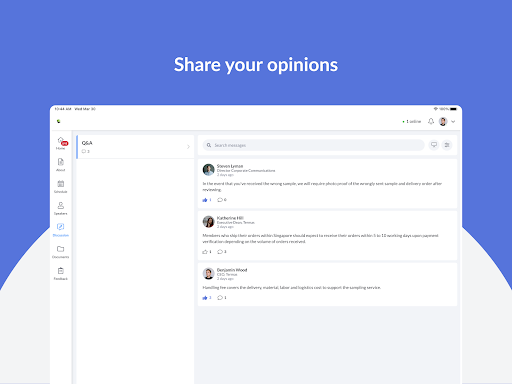
Task: Expand the Q&A topic chevron
Action: pyautogui.click(x=188, y=147)
